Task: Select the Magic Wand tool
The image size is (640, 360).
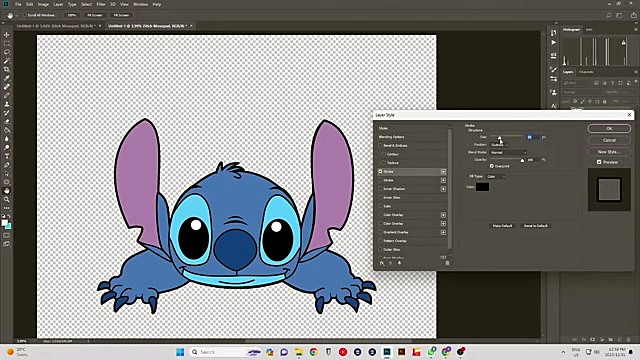Action: 7,61
